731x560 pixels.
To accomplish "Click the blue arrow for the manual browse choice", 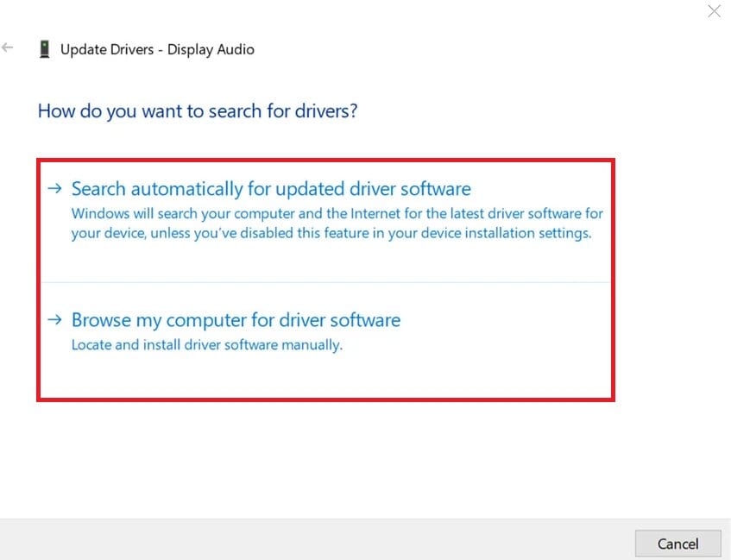I will coord(54,319).
